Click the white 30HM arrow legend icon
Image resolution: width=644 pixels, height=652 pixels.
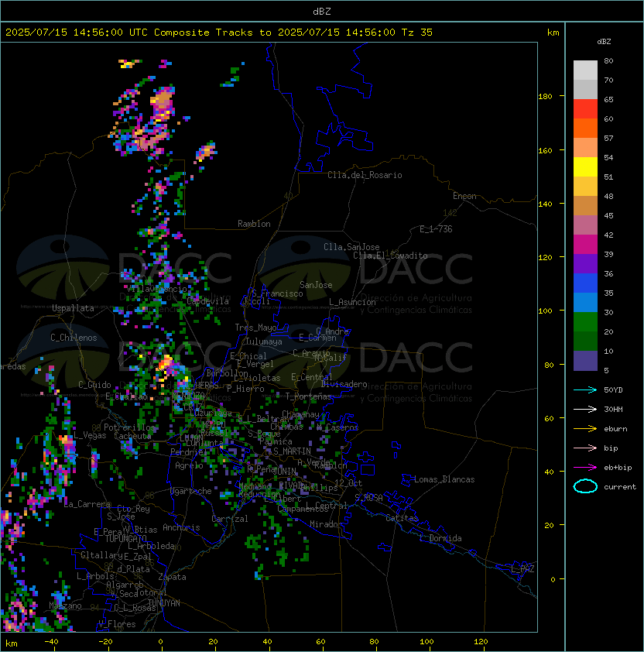(585, 409)
